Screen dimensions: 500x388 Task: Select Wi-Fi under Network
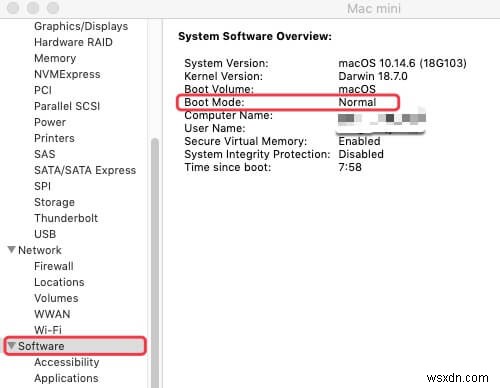coord(48,330)
